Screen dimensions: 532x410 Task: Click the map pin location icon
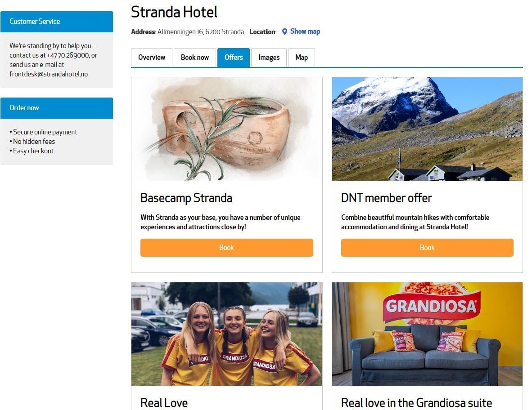click(284, 31)
